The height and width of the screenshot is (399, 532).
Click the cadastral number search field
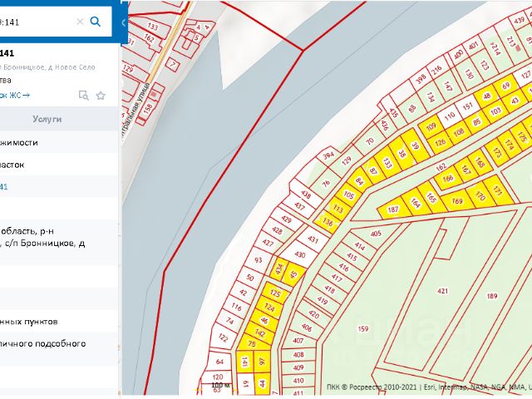pyautogui.click(x=37, y=22)
